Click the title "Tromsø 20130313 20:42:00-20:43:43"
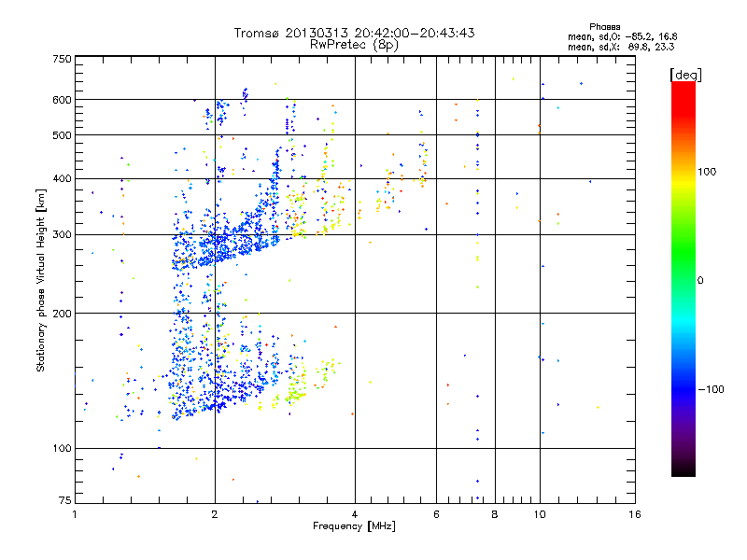Viewport: 747px width, 560px height. [354, 33]
